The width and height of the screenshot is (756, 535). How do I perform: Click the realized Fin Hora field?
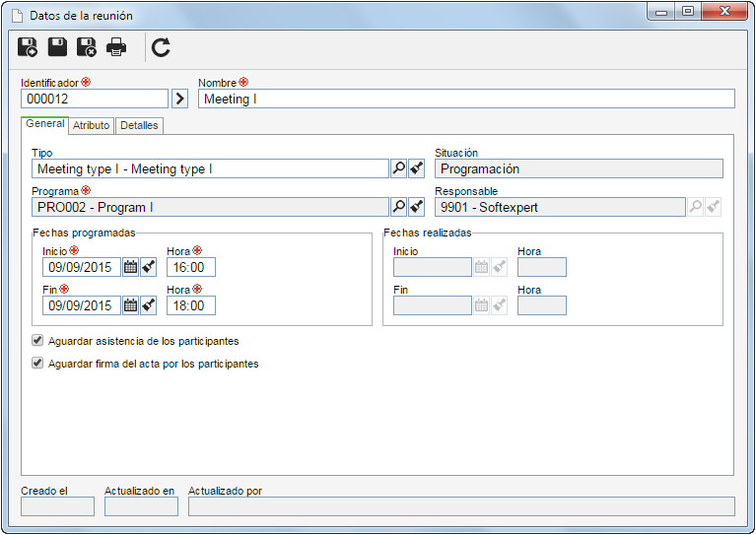click(542, 305)
